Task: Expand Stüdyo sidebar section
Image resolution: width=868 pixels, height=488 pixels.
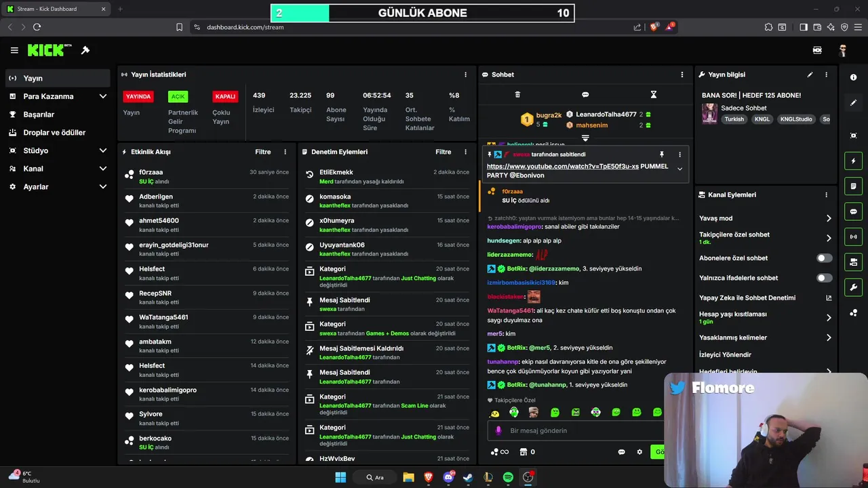Action: click(x=103, y=150)
